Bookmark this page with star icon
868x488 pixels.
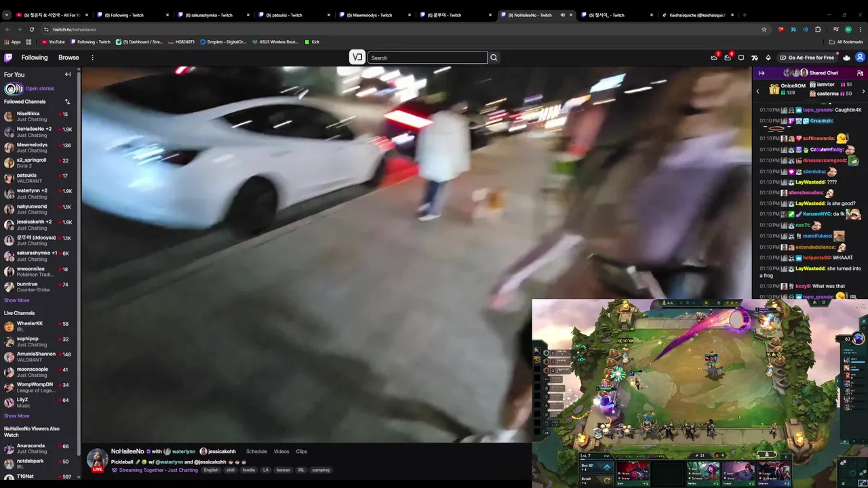(764, 29)
